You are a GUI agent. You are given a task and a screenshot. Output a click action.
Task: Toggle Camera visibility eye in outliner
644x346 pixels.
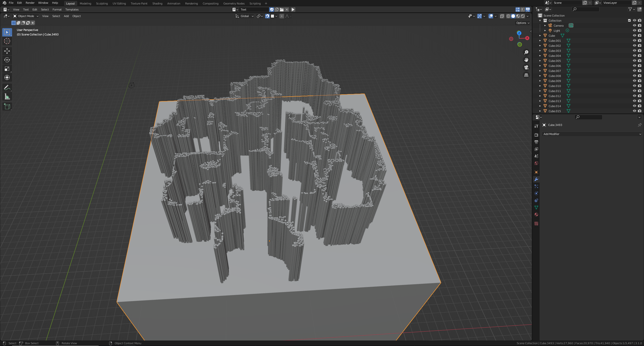point(634,25)
